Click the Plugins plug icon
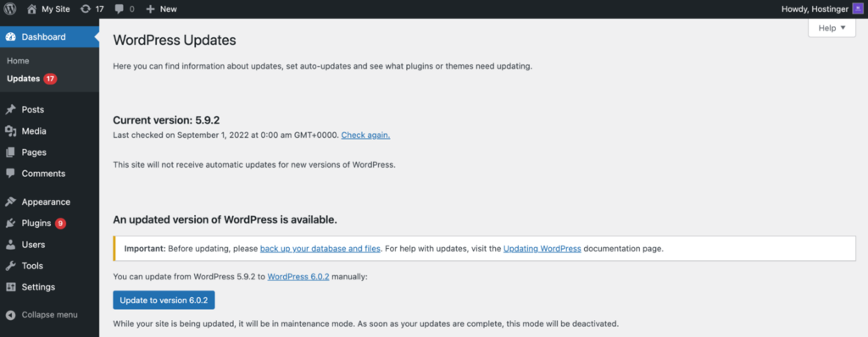Viewport: 868px width, 337px height. pos(10,223)
